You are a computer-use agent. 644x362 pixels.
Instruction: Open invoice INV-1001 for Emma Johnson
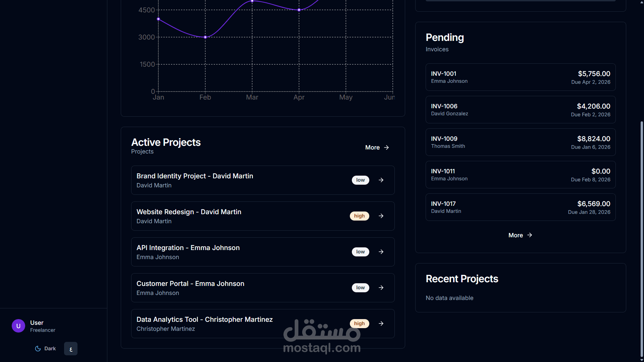(x=520, y=77)
